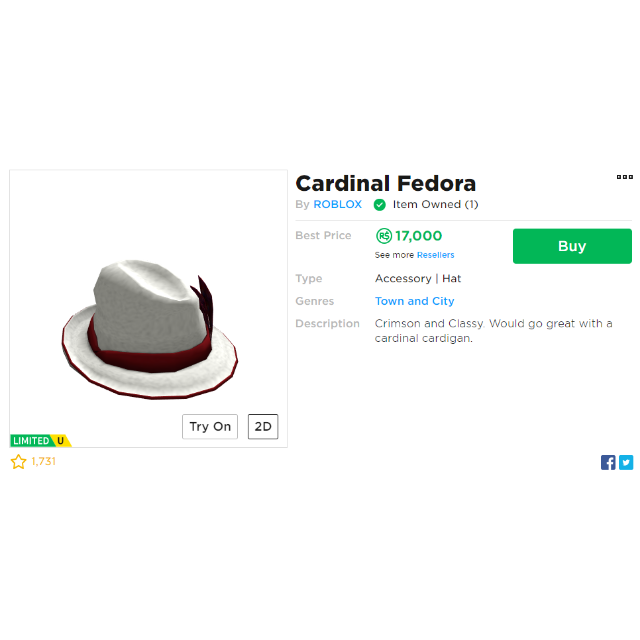Click the Item Owned (1) label
This screenshot has height=640, width=640.
[x=435, y=204]
